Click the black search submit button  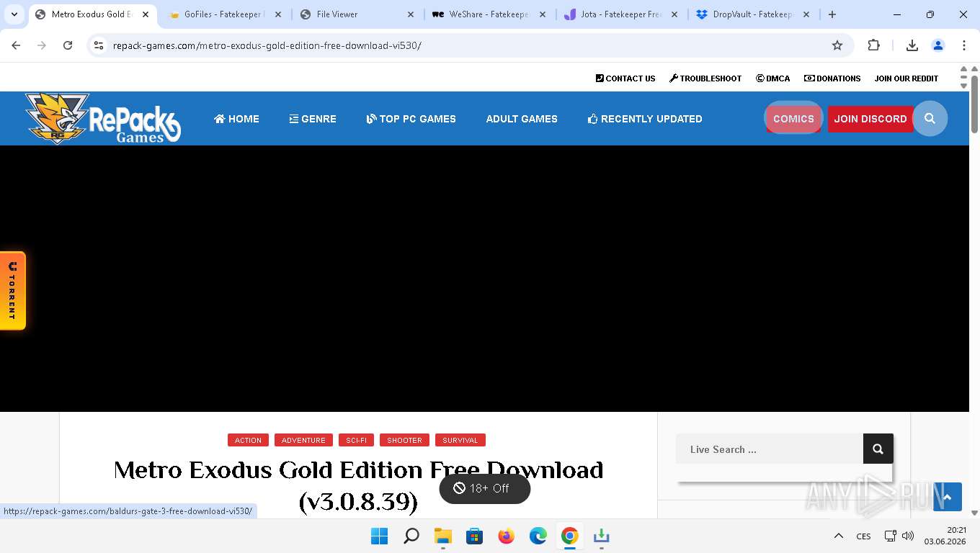(x=878, y=449)
